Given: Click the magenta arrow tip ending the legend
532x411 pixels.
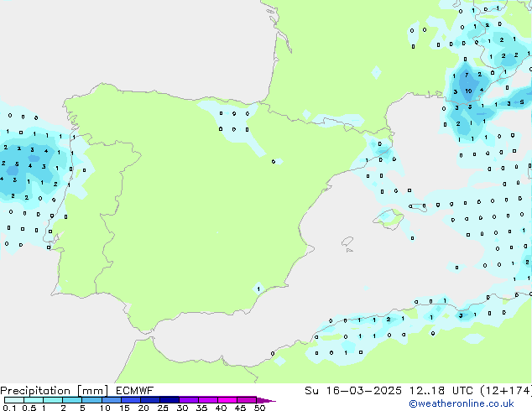Looking at the screenshot, I should pos(270,401).
